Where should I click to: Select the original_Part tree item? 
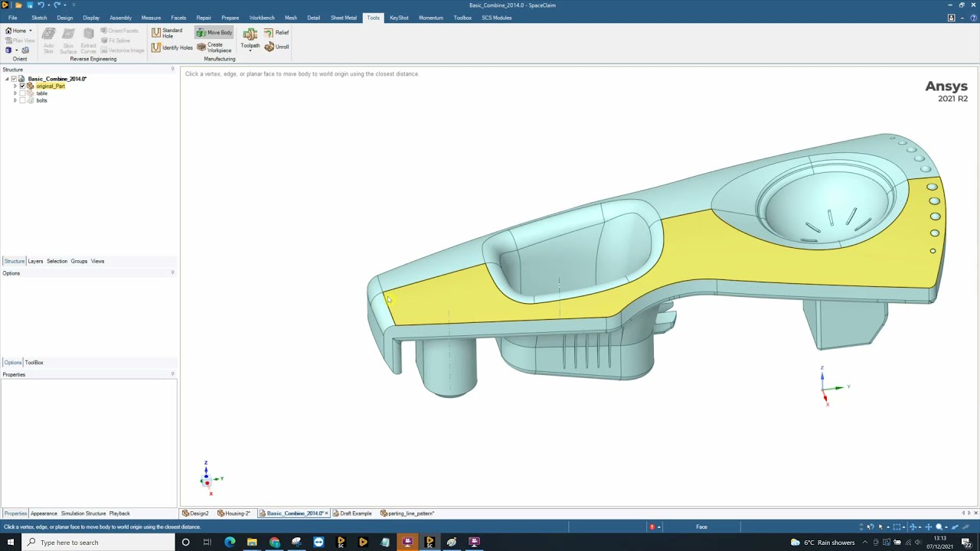click(51, 86)
